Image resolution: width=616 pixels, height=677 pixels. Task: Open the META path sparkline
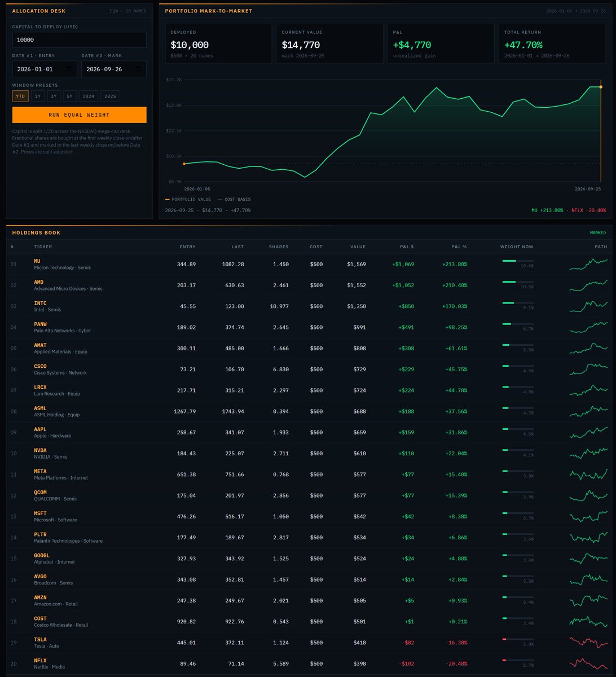pyautogui.click(x=588, y=474)
